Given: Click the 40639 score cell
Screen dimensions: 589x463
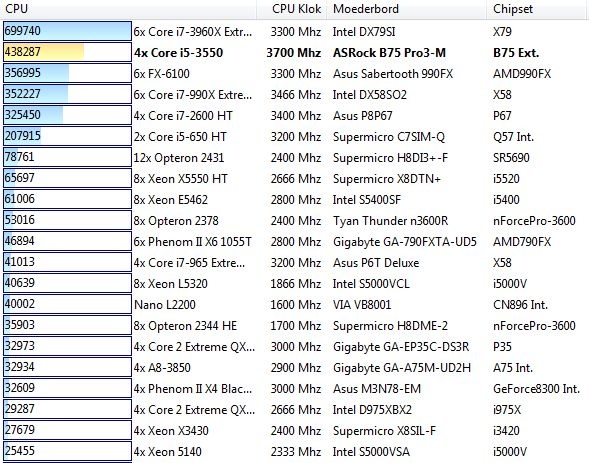Looking at the screenshot, I should tap(68, 284).
